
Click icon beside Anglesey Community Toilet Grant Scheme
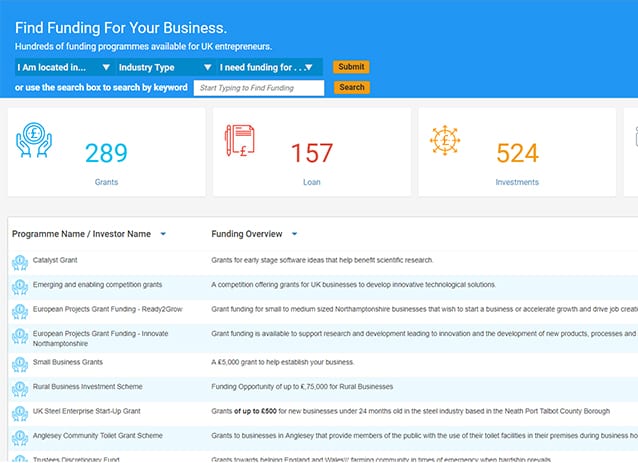(19, 438)
